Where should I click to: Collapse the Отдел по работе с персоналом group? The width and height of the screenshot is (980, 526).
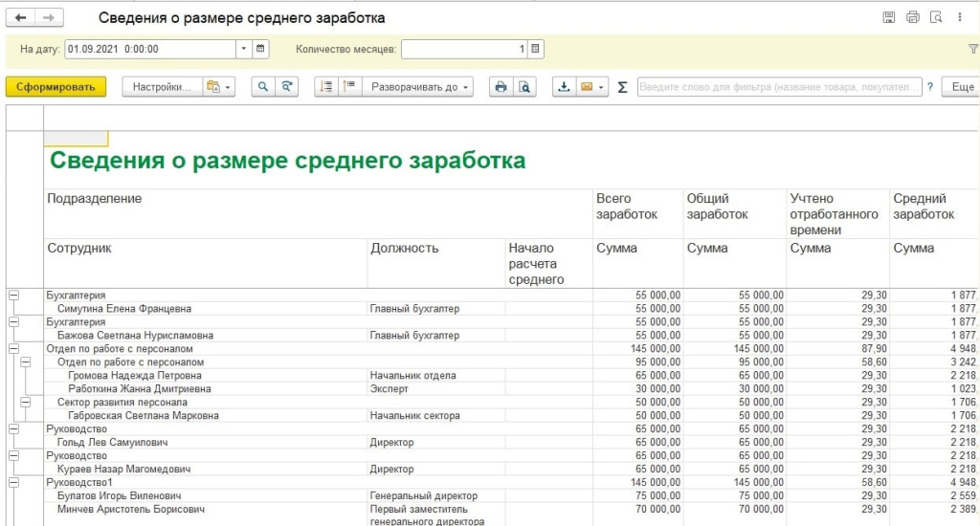click(x=13, y=348)
